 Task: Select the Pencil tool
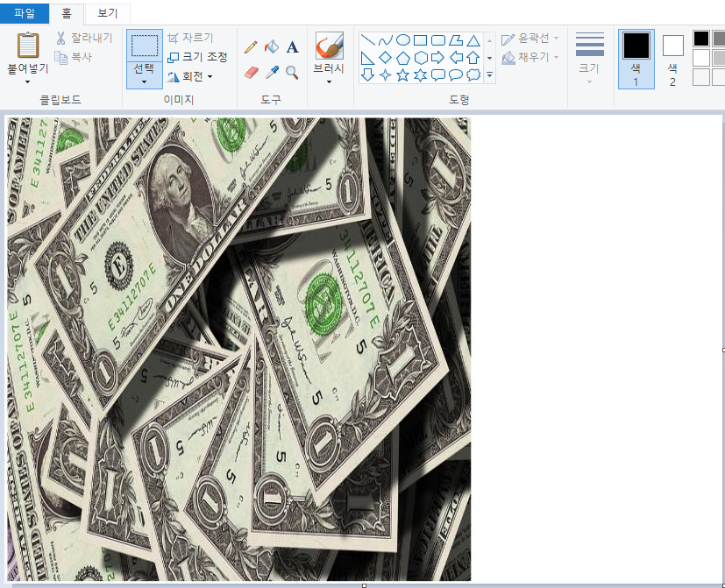pyautogui.click(x=251, y=46)
